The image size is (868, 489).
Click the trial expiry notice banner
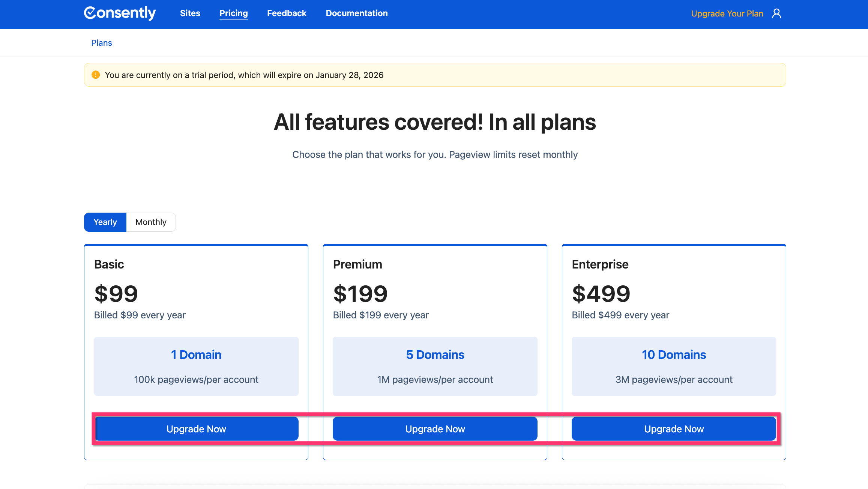click(x=435, y=75)
